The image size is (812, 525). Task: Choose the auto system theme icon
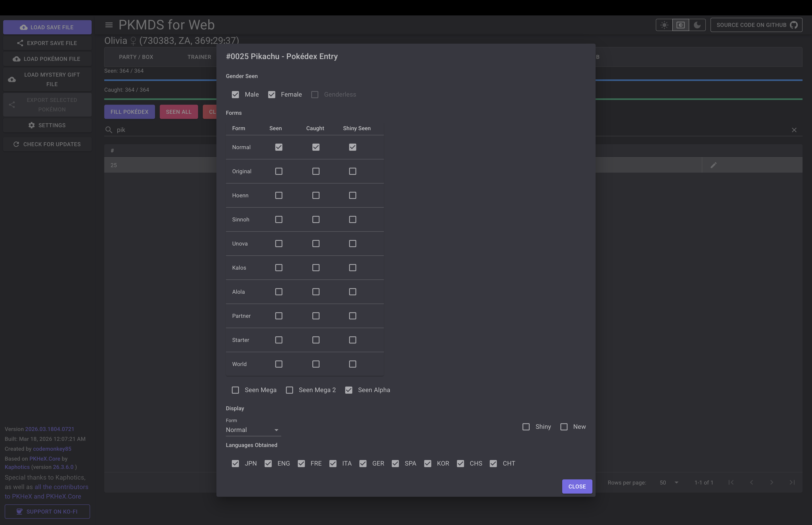[x=680, y=25]
